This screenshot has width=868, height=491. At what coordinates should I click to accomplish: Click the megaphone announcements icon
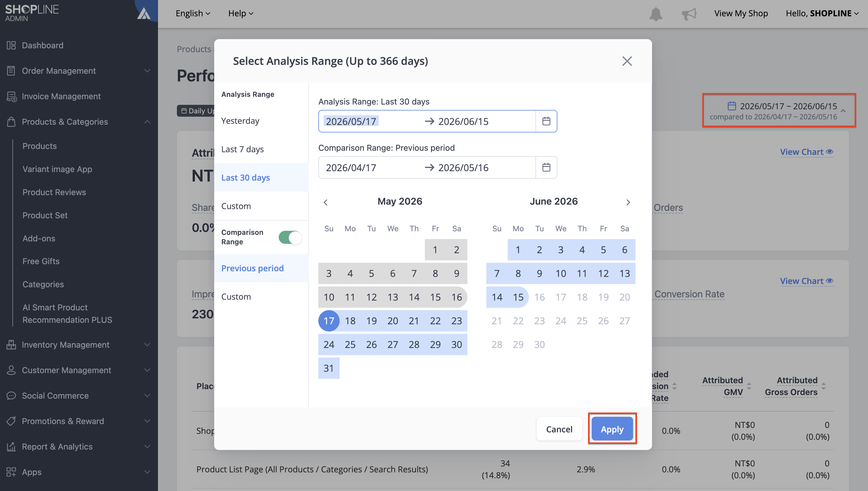click(x=688, y=14)
